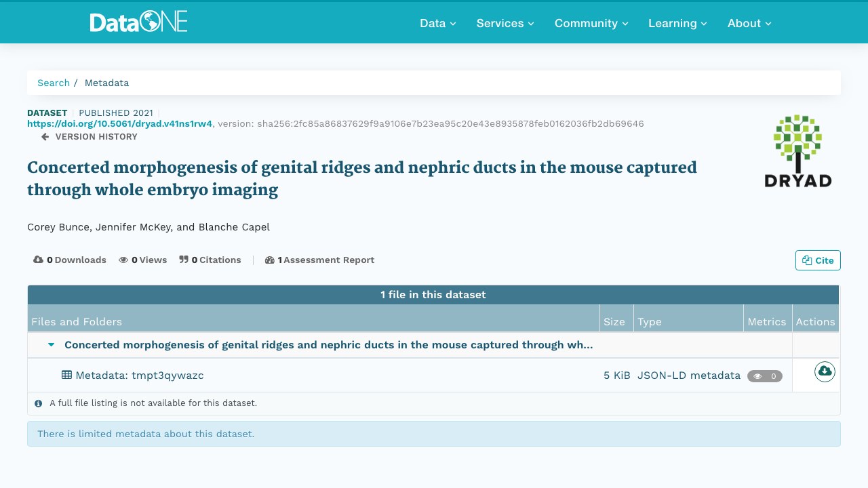This screenshot has height=488, width=868.
Task: Click the Citations quote icon
Action: tap(184, 260)
